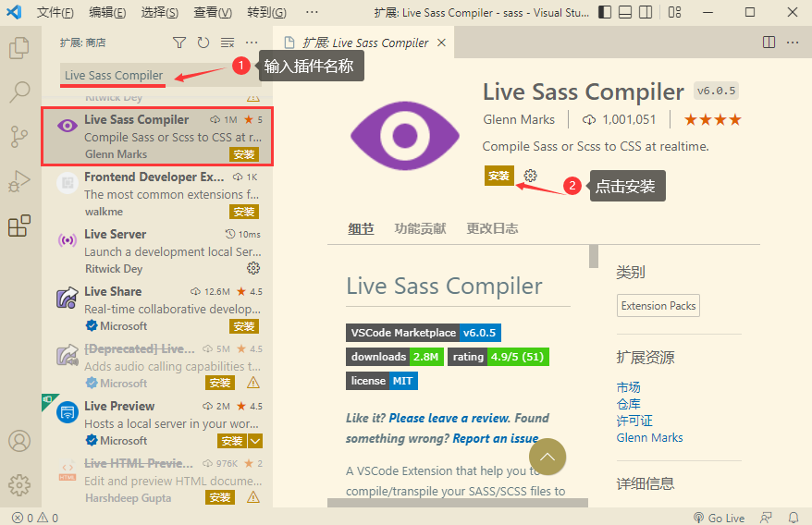This screenshot has width=812, height=525.
Task: Switch to the 更改日志 tab
Action: pos(492,228)
